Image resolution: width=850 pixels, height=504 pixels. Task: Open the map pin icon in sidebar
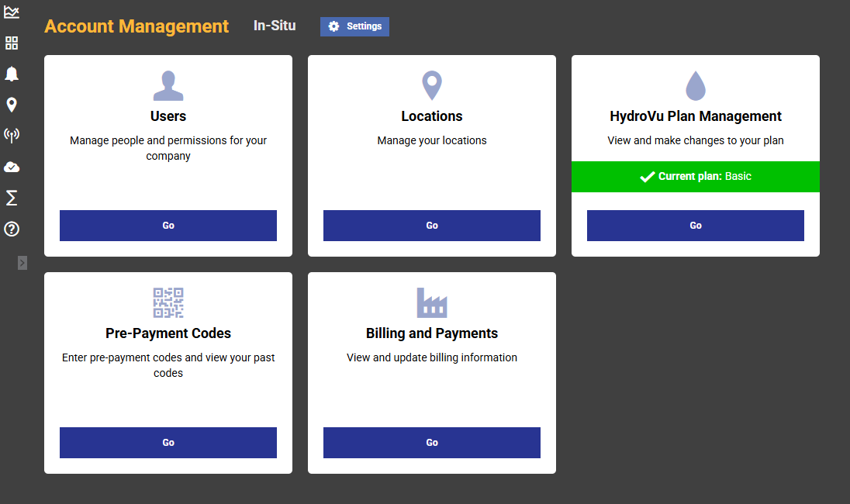click(12, 105)
